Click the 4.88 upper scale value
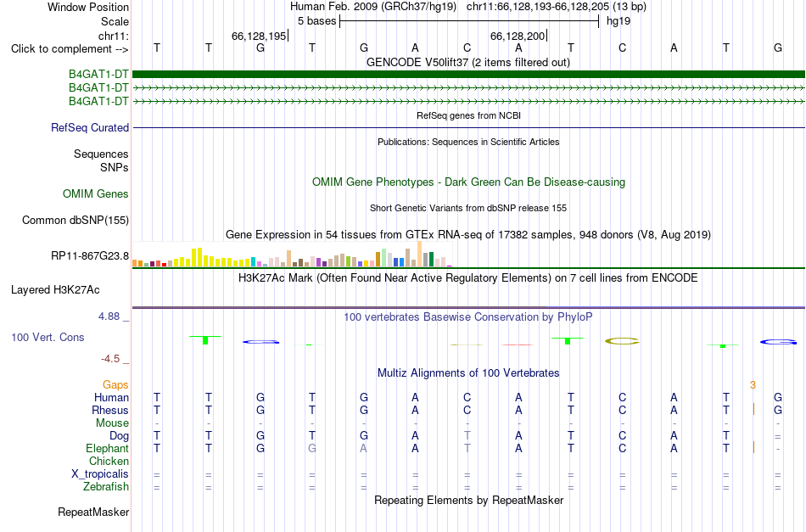The height and width of the screenshot is (532, 806). pyautogui.click(x=109, y=316)
